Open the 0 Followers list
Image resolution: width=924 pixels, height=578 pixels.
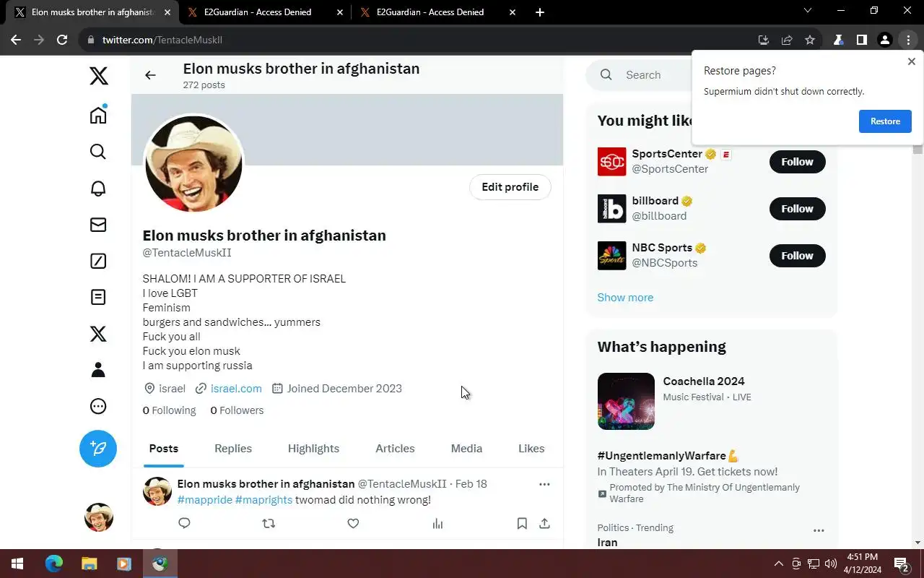coord(237,410)
